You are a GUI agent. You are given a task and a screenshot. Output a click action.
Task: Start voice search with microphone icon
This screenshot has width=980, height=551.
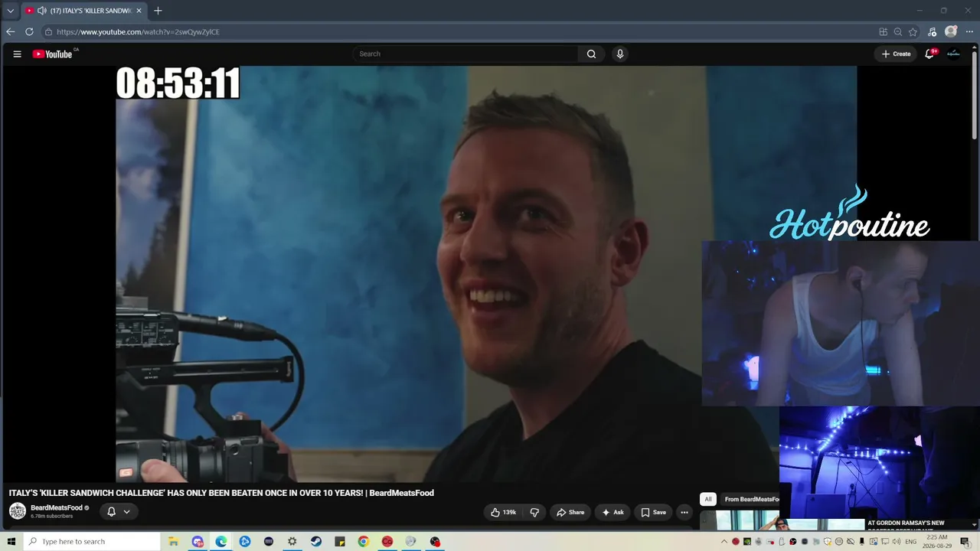[620, 54]
